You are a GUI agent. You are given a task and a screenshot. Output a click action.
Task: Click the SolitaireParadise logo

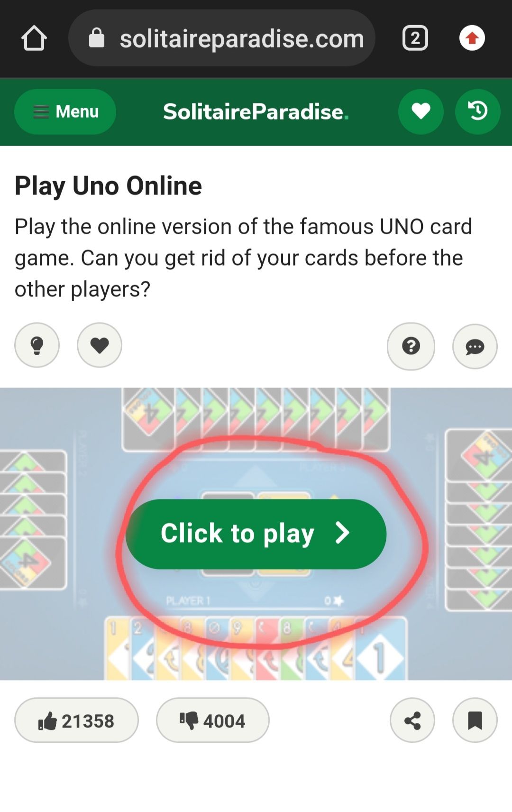(x=256, y=111)
